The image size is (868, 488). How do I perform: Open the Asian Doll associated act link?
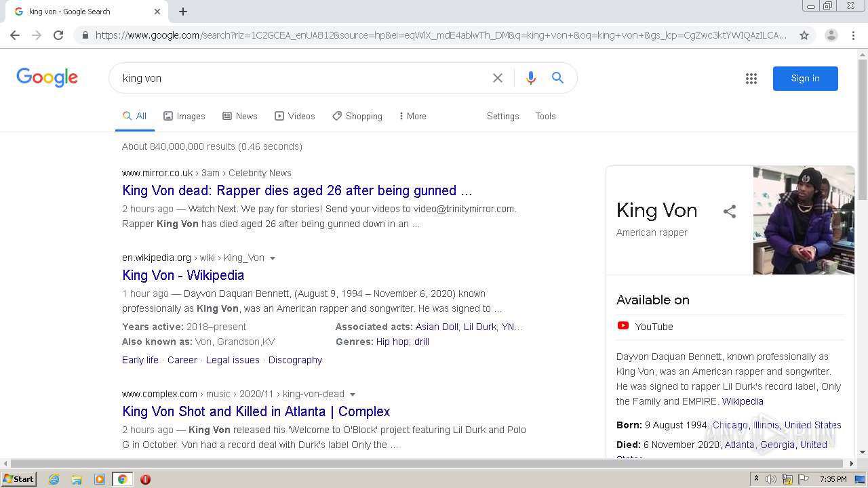[437, 327]
